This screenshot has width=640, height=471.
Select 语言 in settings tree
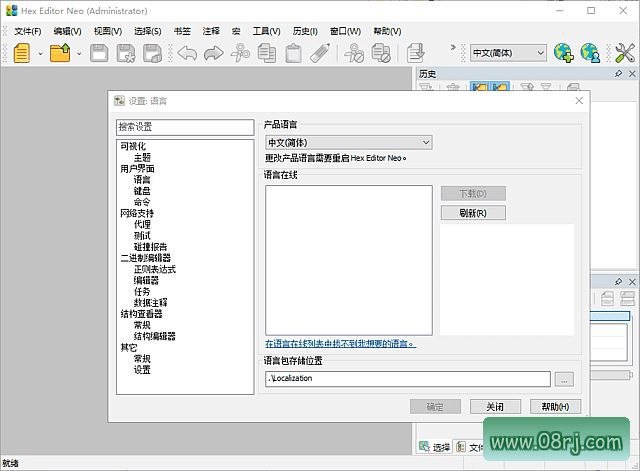click(142, 180)
